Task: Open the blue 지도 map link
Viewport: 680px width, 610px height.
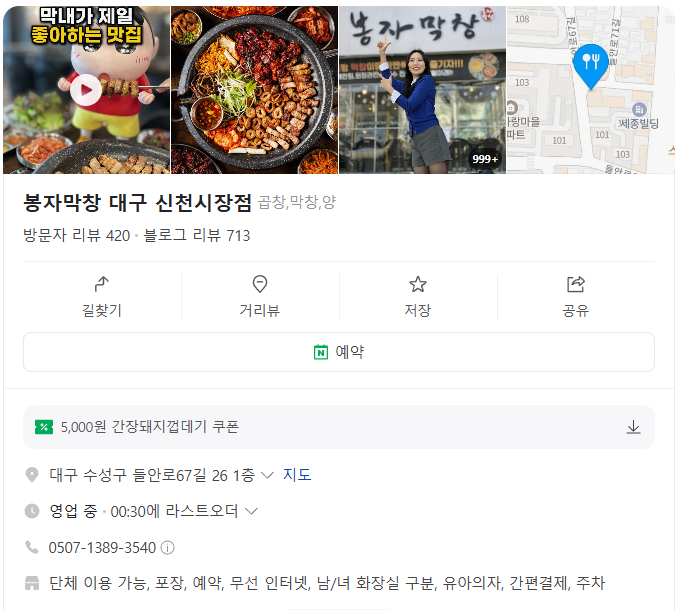Action: tap(297, 475)
